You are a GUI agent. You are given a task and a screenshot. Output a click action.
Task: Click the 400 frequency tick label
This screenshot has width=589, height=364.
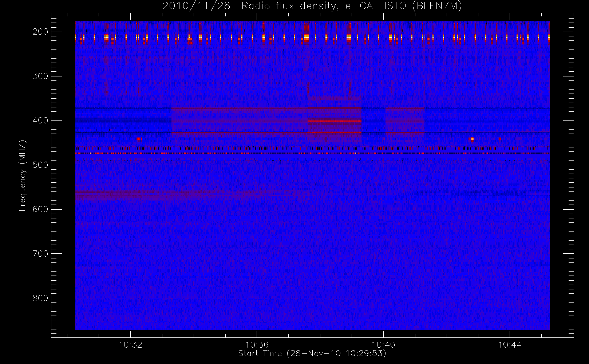pyautogui.click(x=40, y=120)
